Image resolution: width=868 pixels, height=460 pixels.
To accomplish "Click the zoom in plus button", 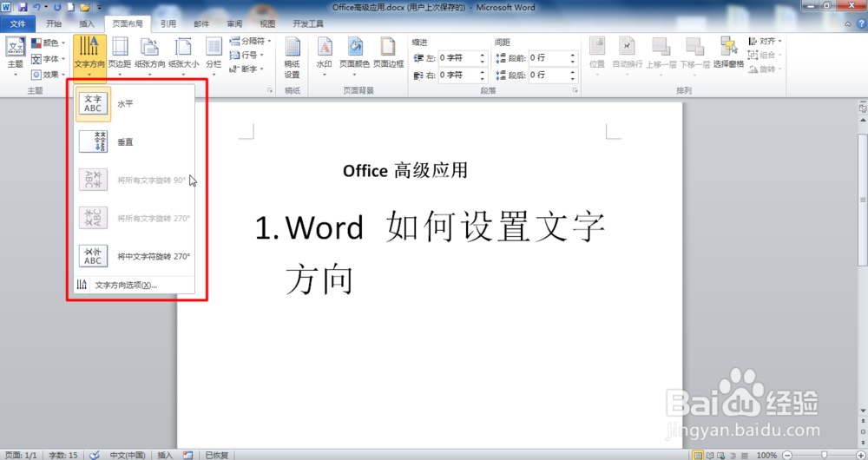I will pyautogui.click(x=859, y=455).
